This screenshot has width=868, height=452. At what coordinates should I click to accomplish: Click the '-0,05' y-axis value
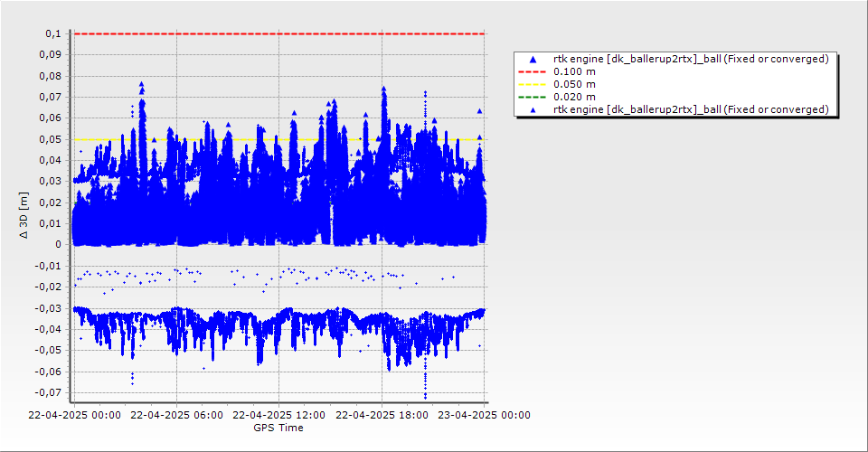click(x=48, y=350)
